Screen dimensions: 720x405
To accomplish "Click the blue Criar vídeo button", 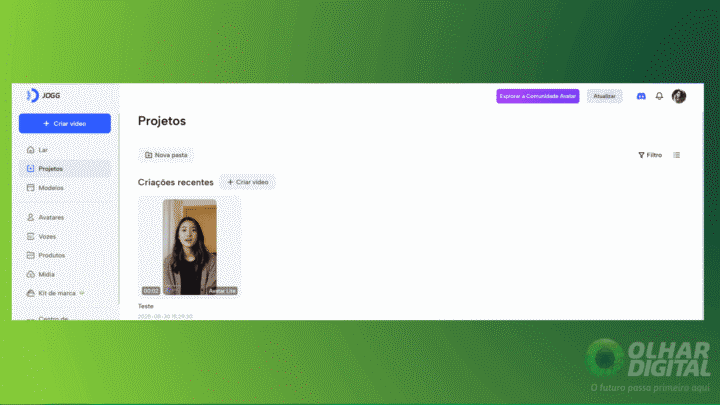I will pyautogui.click(x=65, y=123).
